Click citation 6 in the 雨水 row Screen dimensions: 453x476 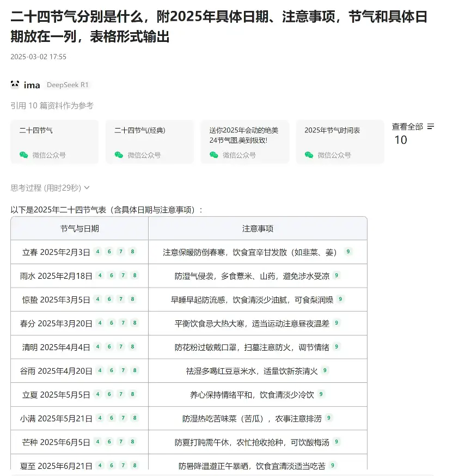click(x=112, y=276)
